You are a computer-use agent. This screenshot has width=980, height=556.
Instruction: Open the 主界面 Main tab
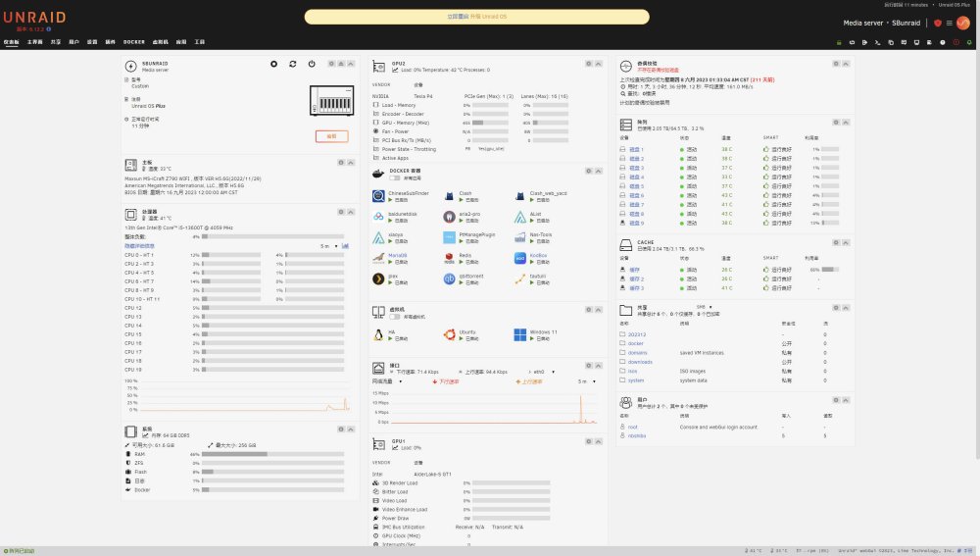[35, 42]
